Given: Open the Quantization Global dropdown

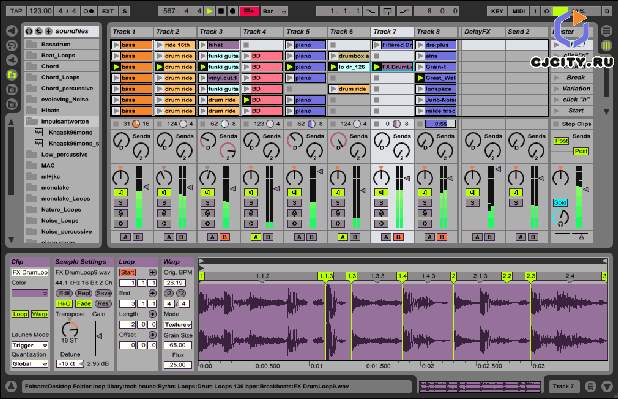Looking at the screenshot, I should pos(30,364).
